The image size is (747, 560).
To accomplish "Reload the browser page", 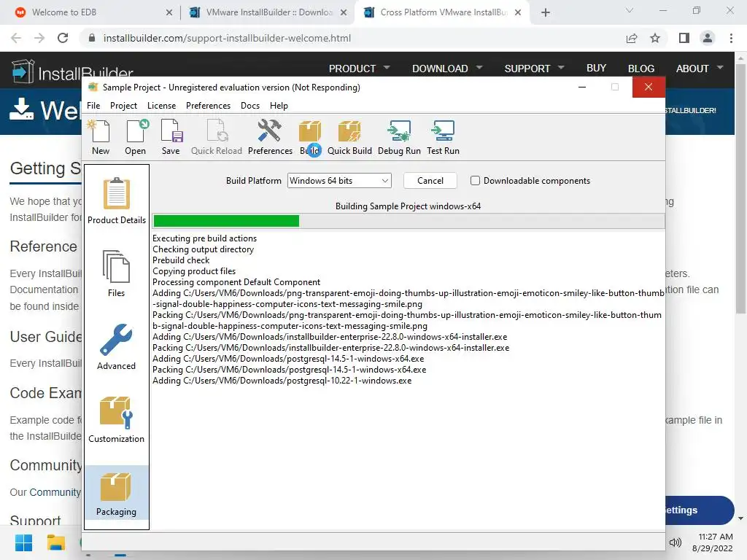I will click(63, 38).
